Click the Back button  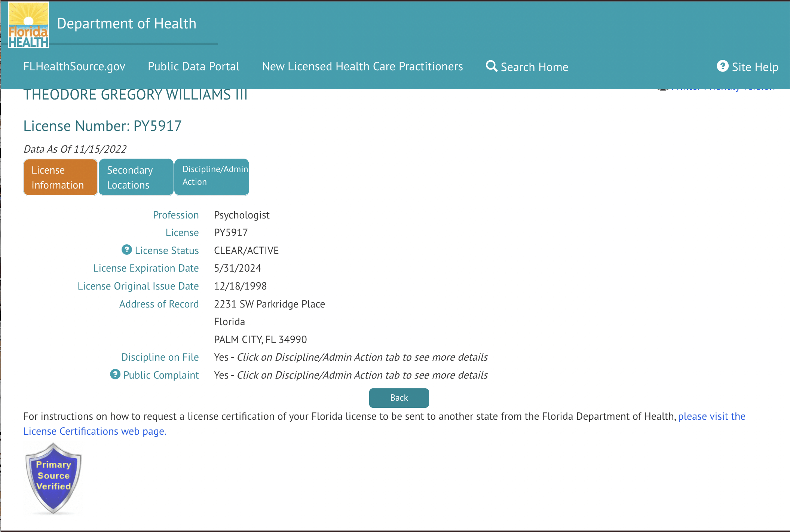(x=398, y=398)
